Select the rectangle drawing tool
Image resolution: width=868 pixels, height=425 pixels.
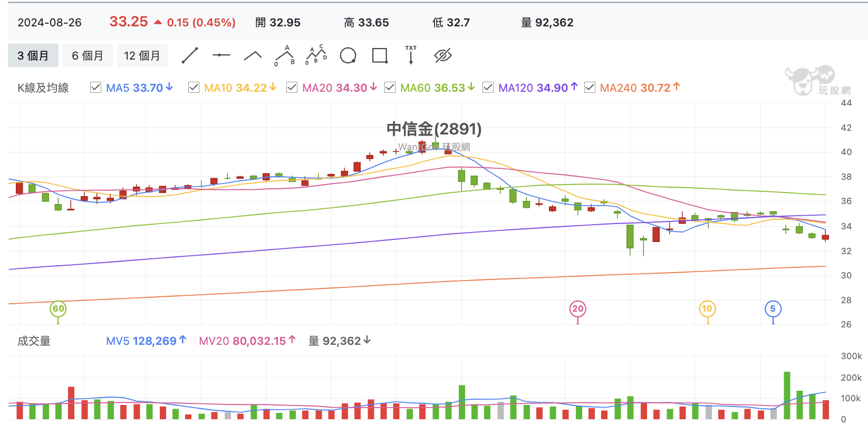pyautogui.click(x=380, y=55)
